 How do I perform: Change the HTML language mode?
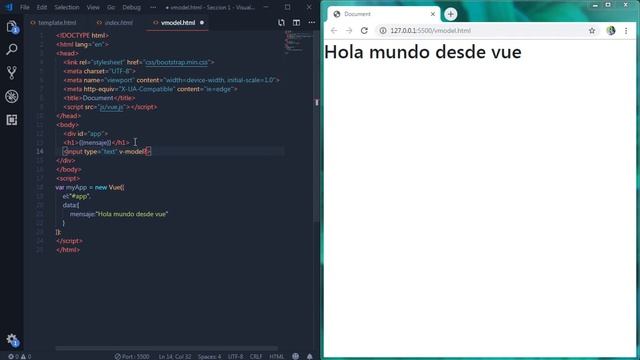[276, 356]
